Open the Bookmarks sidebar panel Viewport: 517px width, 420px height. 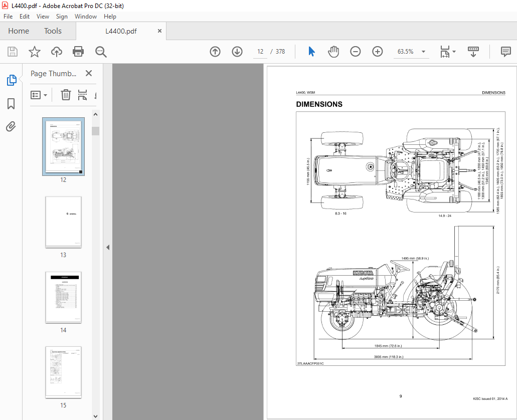coord(11,104)
